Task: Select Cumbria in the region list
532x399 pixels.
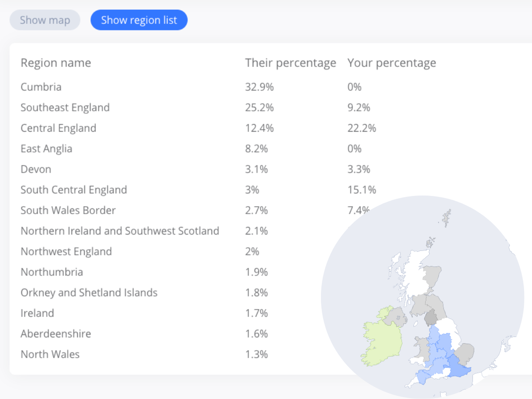Action: click(x=41, y=87)
